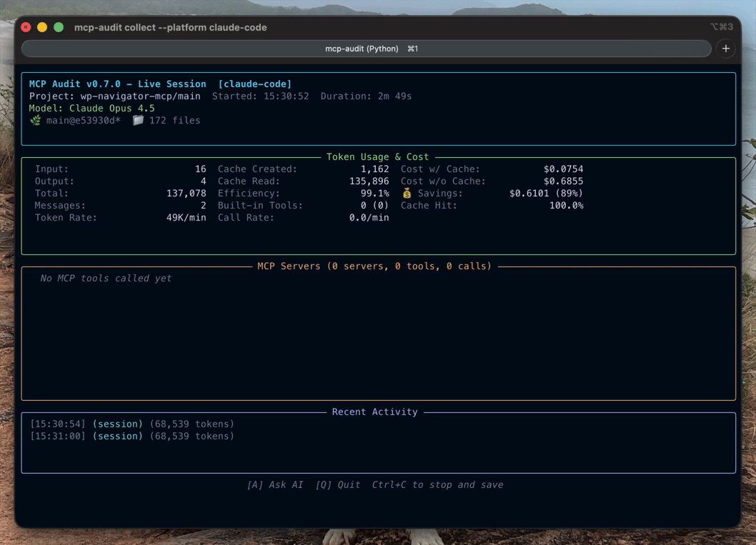756x545 pixels.
Task: Click the 'Efficiency:' label
Action: [x=249, y=194]
